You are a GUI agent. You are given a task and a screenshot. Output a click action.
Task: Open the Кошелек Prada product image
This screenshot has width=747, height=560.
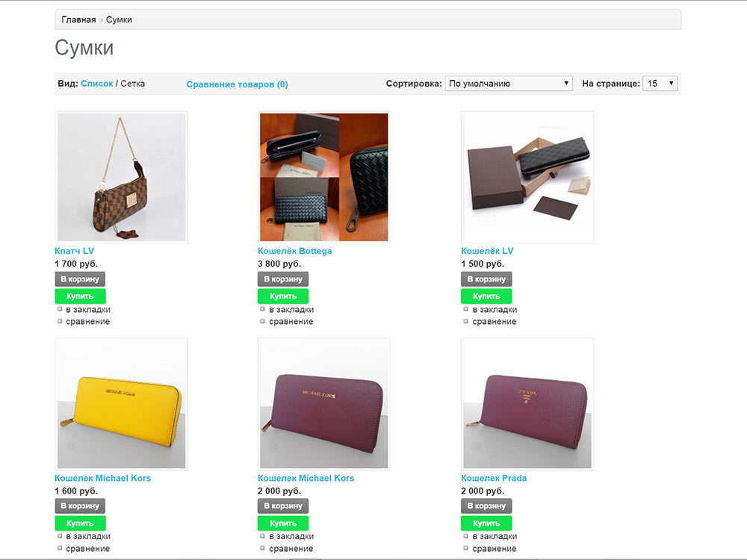coord(527,404)
